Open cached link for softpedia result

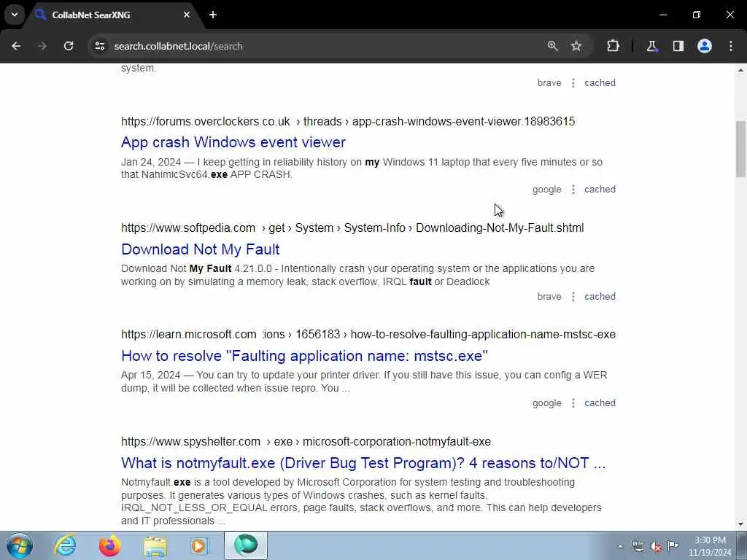pos(600,296)
